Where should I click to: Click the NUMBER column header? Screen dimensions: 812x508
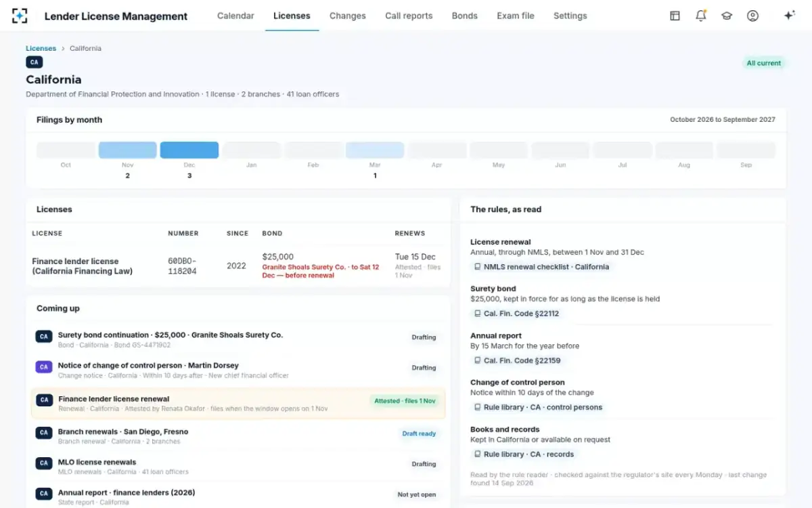(183, 233)
